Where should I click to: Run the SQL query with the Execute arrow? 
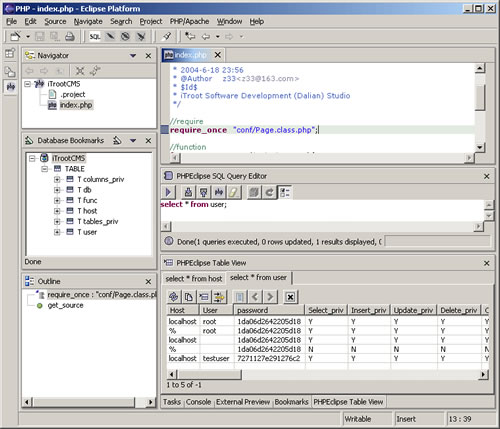point(169,192)
